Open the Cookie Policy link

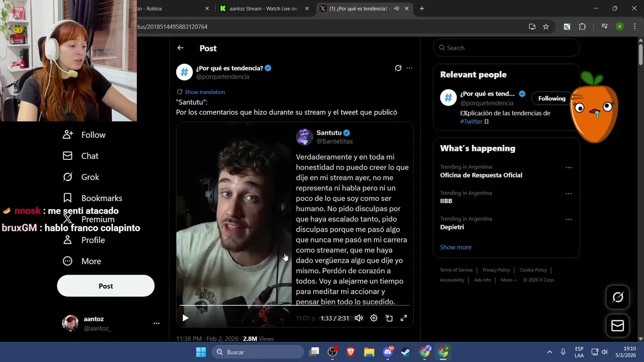(x=533, y=270)
